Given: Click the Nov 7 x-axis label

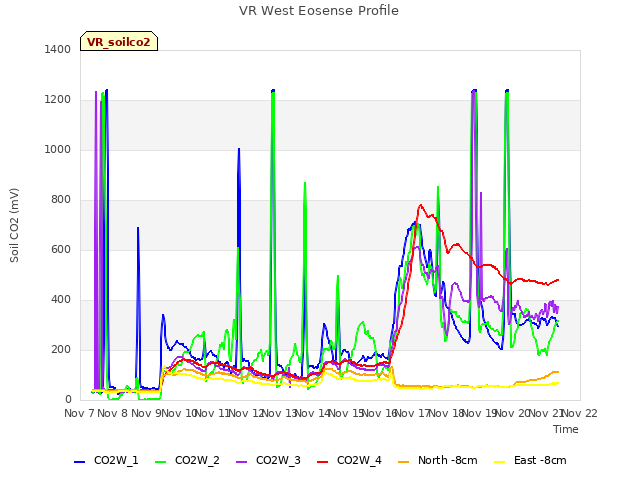Looking at the screenshot, I should [x=80, y=413].
